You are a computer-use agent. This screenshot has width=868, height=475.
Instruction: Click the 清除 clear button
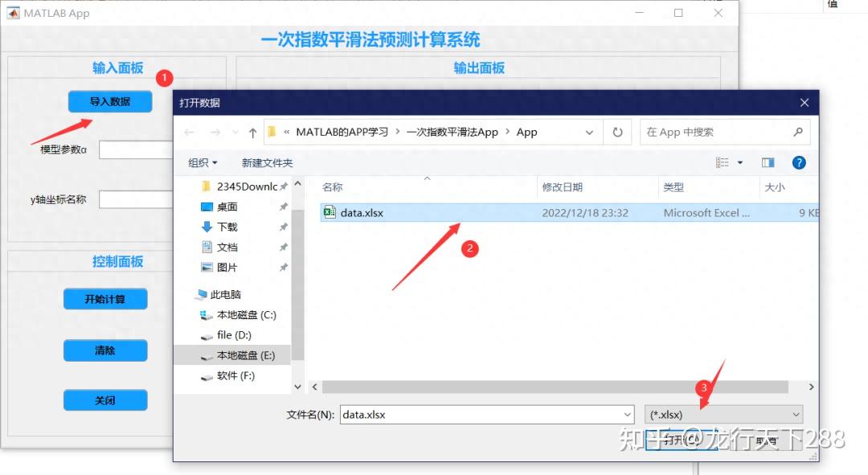[x=105, y=350]
